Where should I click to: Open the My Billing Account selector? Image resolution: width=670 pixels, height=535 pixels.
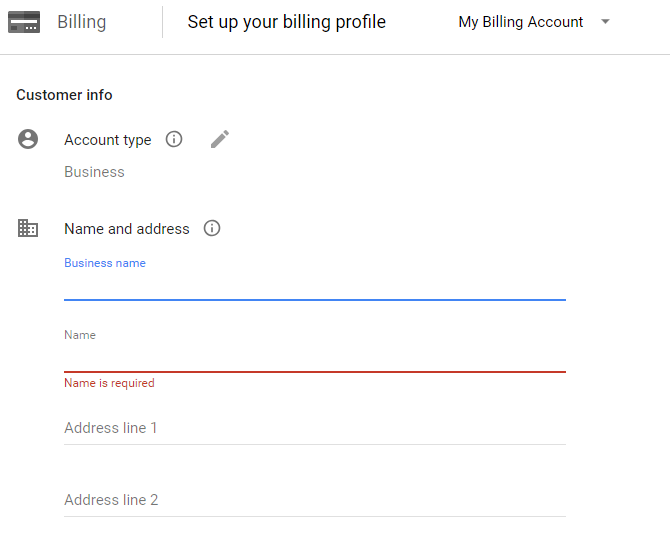(x=520, y=22)
